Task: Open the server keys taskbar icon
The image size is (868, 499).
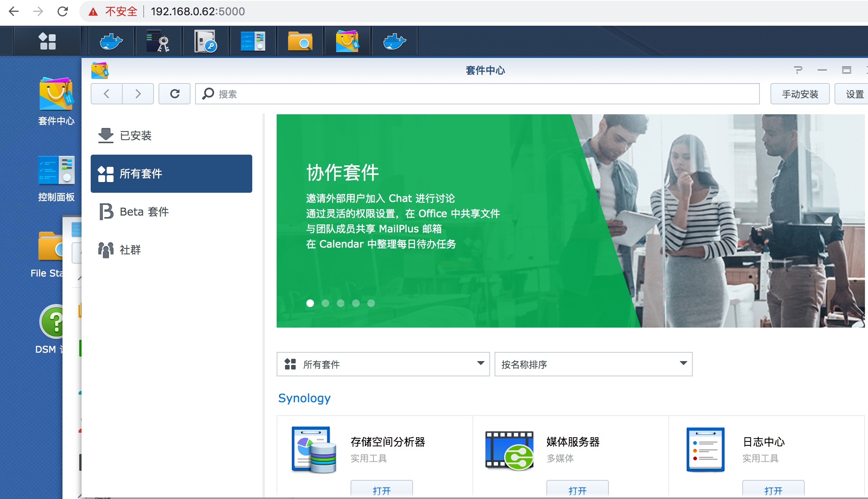Action: 158,41
